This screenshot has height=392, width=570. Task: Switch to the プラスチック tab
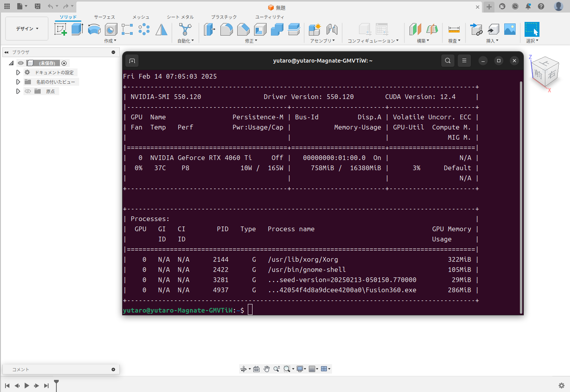(x=224, y=17)
